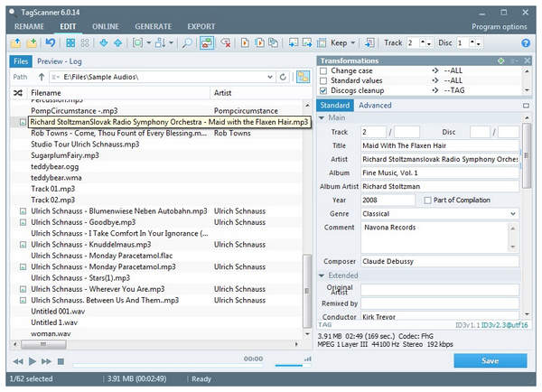
Task: Click in the Album field
Action: pos(440,173)
